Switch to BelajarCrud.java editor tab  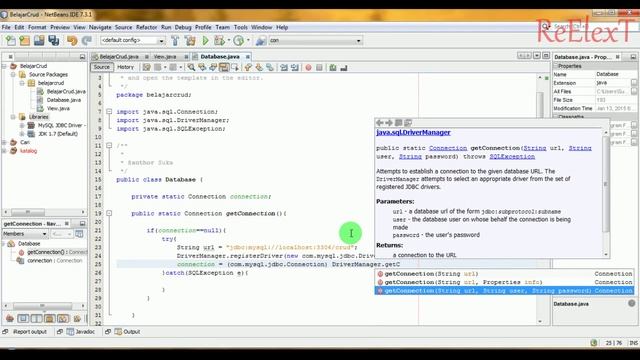coord(119,57)
